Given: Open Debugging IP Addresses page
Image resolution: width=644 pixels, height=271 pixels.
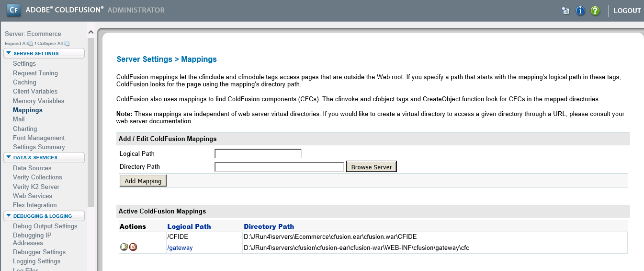Looking at the screenshot, I should coord(32,239).
